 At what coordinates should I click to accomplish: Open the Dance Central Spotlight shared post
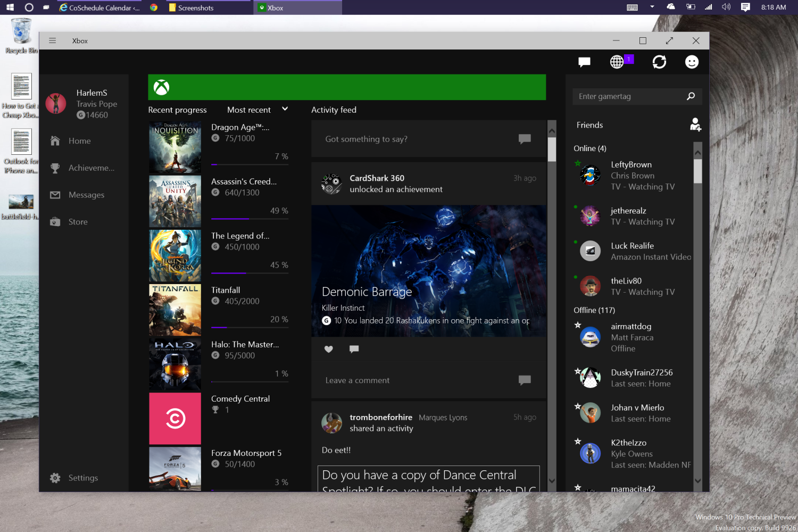(429, 479)
